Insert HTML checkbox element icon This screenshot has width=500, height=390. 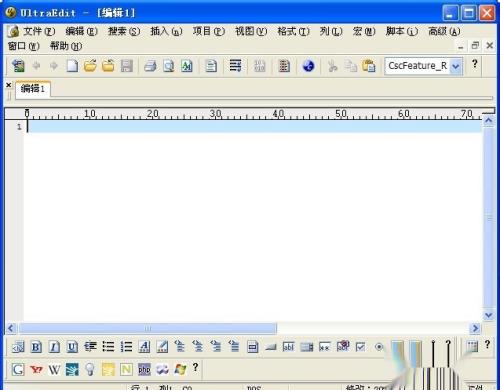(360, 347)
